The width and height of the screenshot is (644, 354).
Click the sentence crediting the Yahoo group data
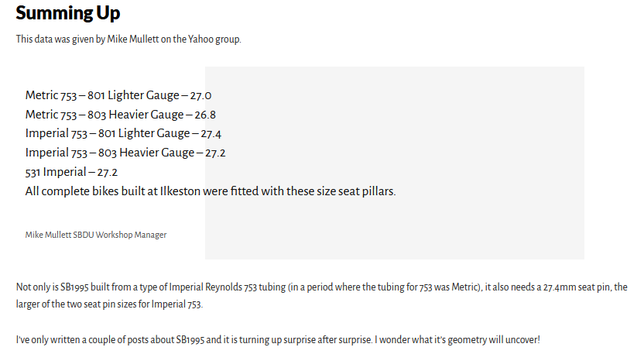coord(128,40)
